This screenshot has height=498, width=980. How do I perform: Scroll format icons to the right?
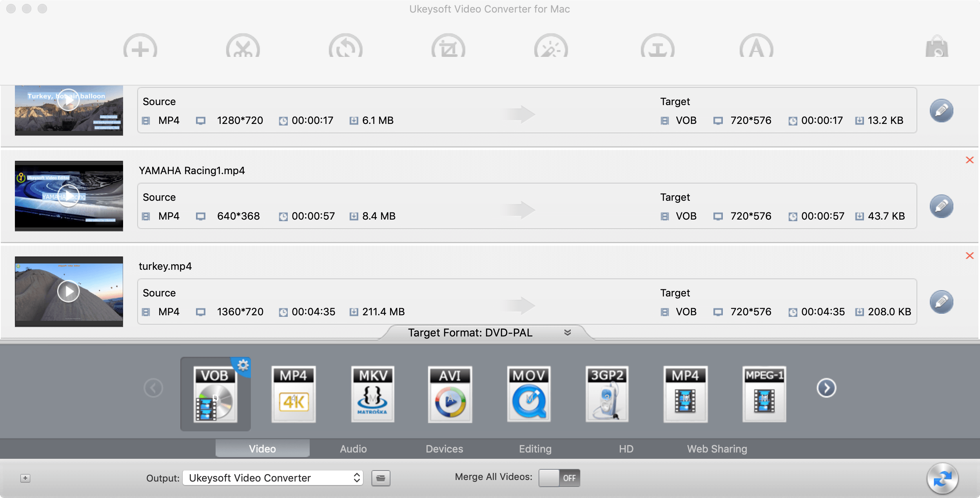tap(826, 388)
